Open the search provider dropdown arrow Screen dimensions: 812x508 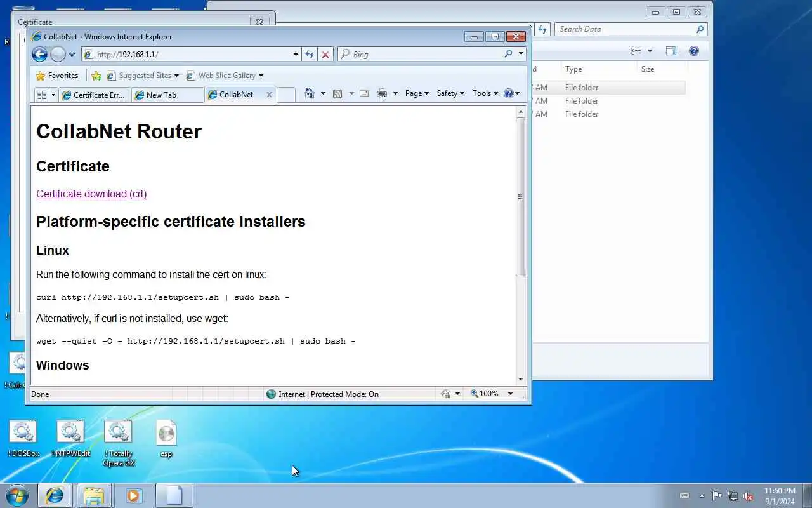521,54
